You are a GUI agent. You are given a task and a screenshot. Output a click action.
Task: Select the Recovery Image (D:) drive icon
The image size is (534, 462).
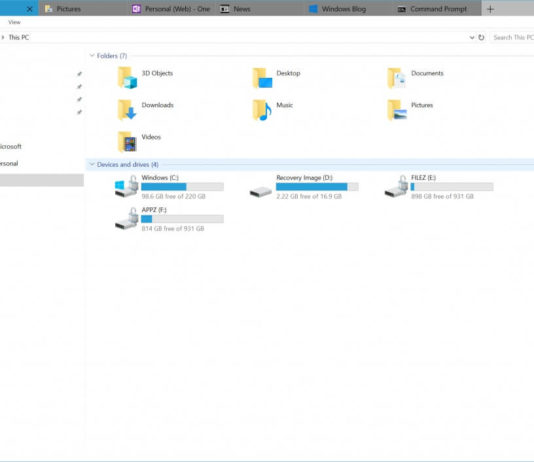click(261, 192)
